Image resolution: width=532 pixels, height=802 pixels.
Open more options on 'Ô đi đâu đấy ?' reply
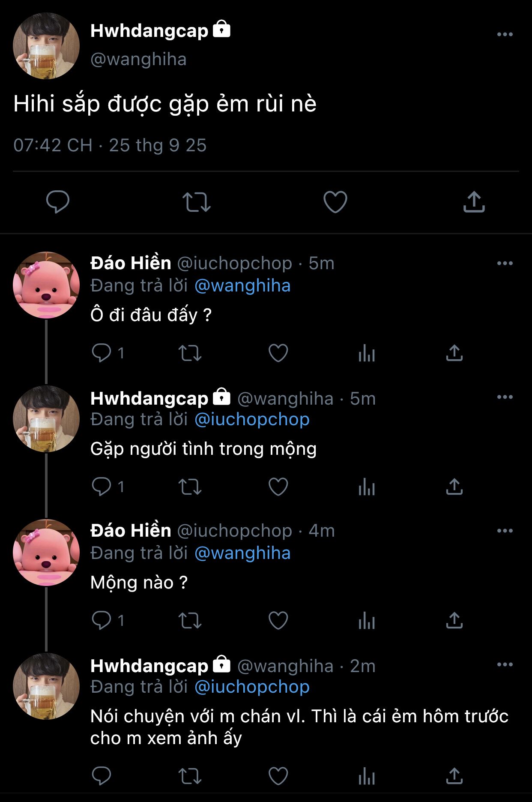click(505, 263)
